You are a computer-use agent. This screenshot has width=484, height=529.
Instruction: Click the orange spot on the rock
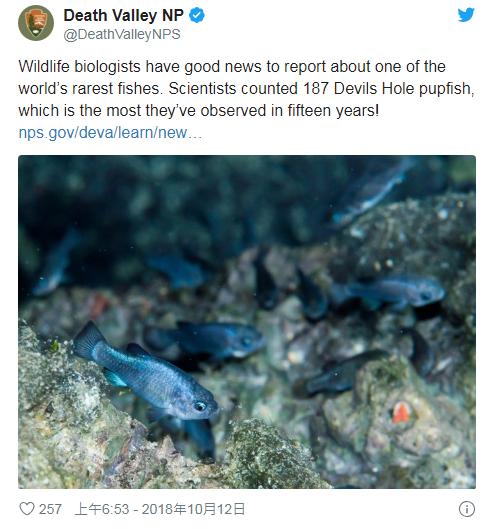click(401, 413)
